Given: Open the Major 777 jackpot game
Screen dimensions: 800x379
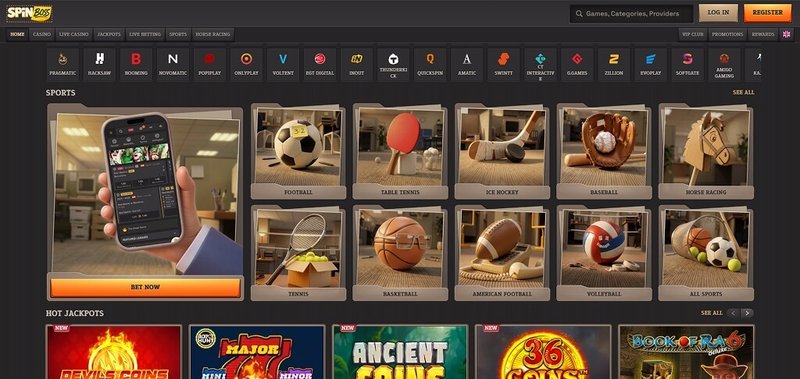Looking at the screenshot, I should [x=257, y=352].
